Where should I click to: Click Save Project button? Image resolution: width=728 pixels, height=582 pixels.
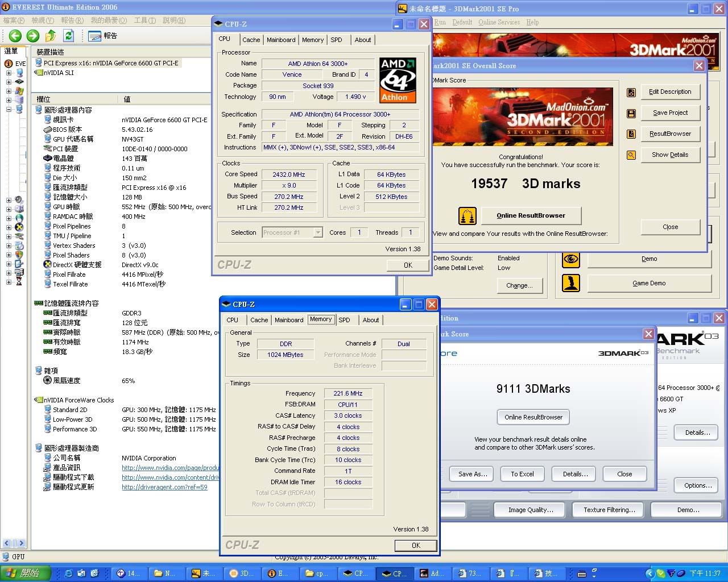point(670,113)
